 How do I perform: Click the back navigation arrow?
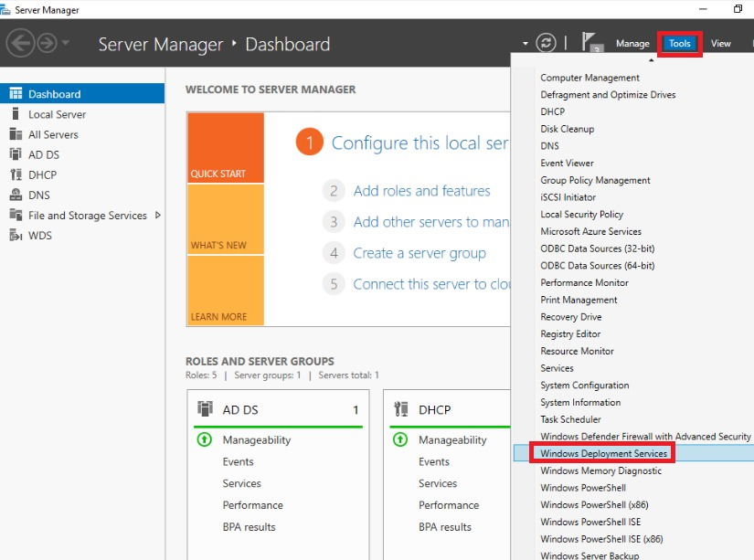20,43
